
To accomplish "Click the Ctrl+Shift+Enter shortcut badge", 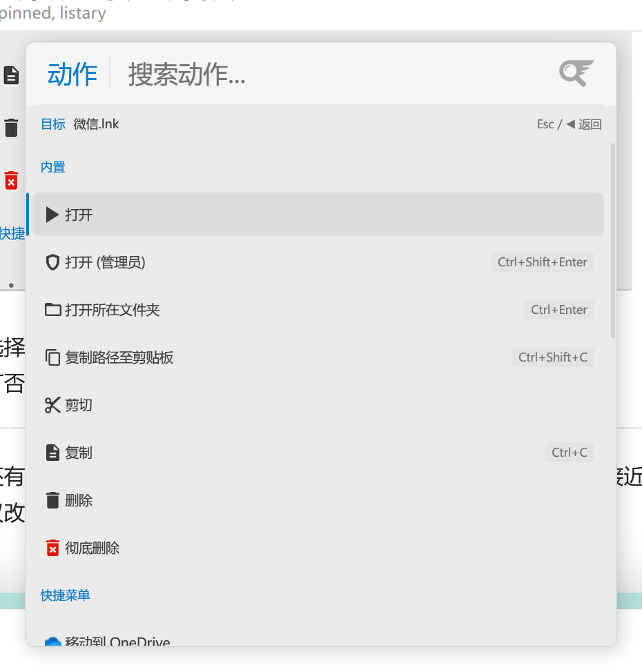I will pos(543,262).
